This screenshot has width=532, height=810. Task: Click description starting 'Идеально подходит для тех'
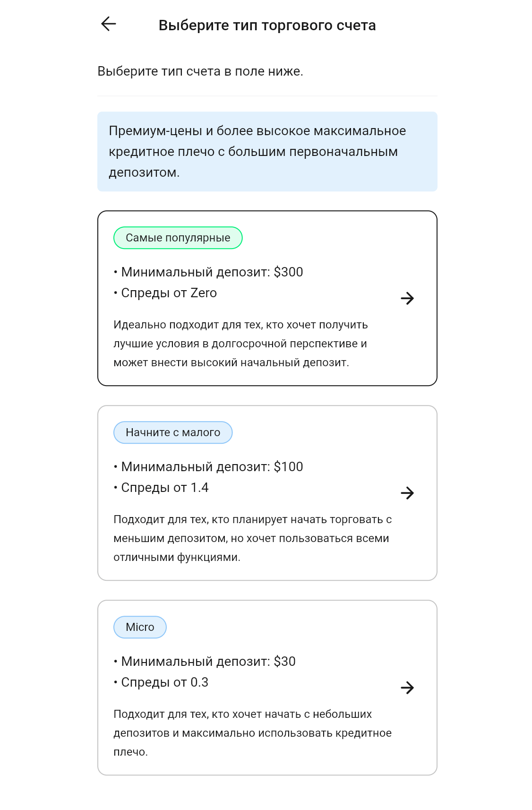click(x=240, y=344)
